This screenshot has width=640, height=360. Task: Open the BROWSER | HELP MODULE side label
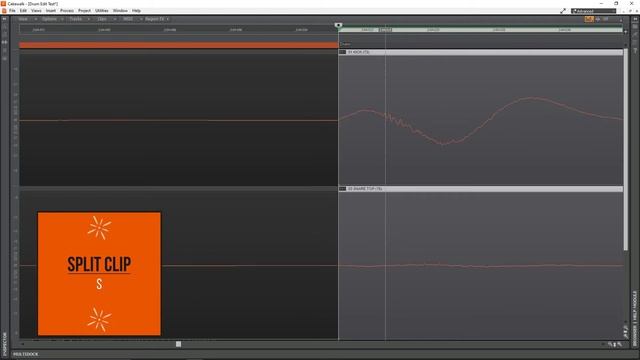[x=635, y=318]
